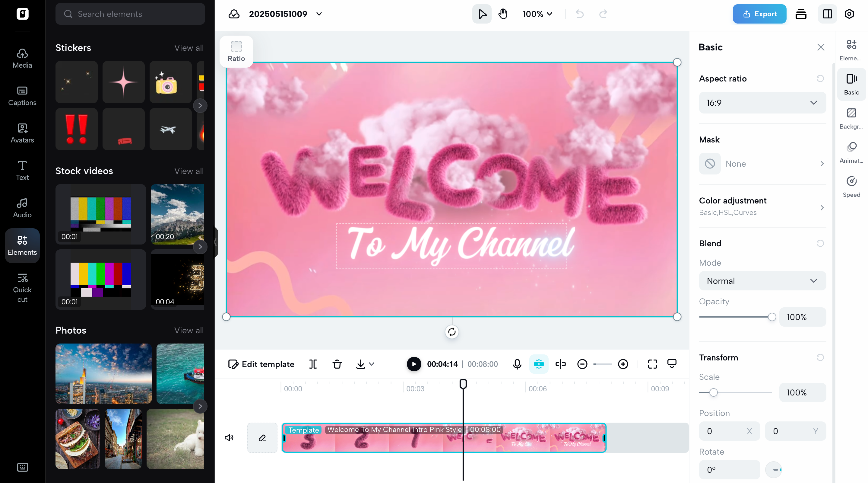This screenshot has height=483, width=868.
Task: Toggle timeline snapping magnet button
Action: click(x=538, y=364)
